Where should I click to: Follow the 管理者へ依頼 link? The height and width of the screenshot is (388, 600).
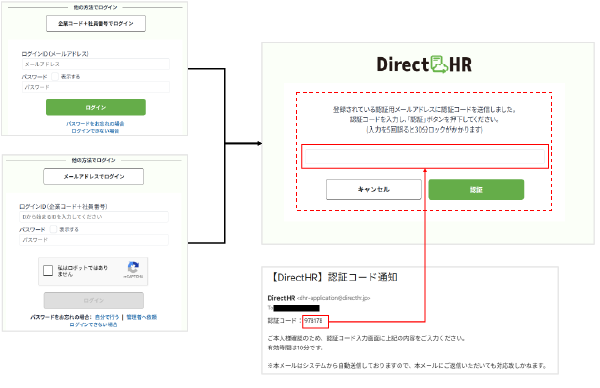[142, 317]
